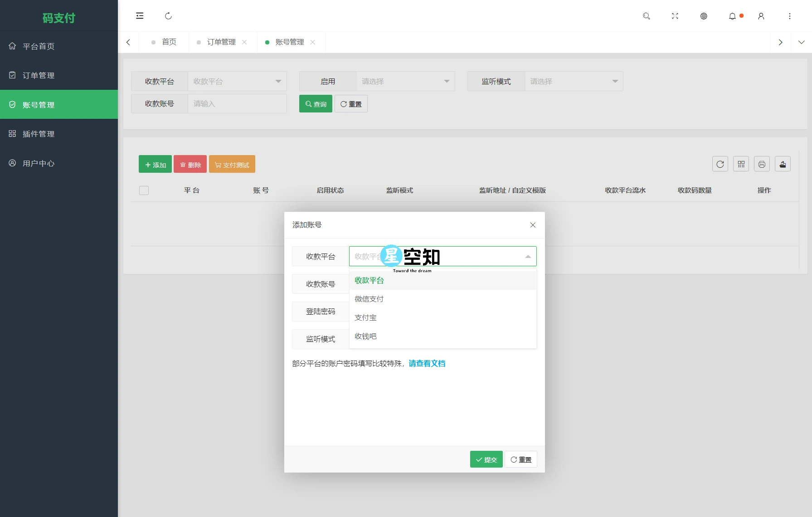Open the 请查看文档 link
This screenshot has height=517, width=812.
click(x=427, y=363)
